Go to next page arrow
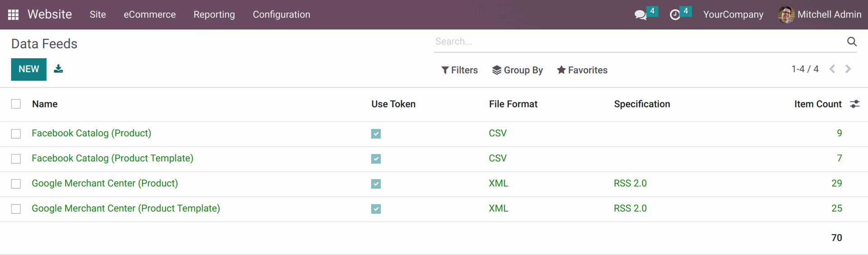Image resolution: width=868 pixels, height=255 pixels. tap(848, 69)
